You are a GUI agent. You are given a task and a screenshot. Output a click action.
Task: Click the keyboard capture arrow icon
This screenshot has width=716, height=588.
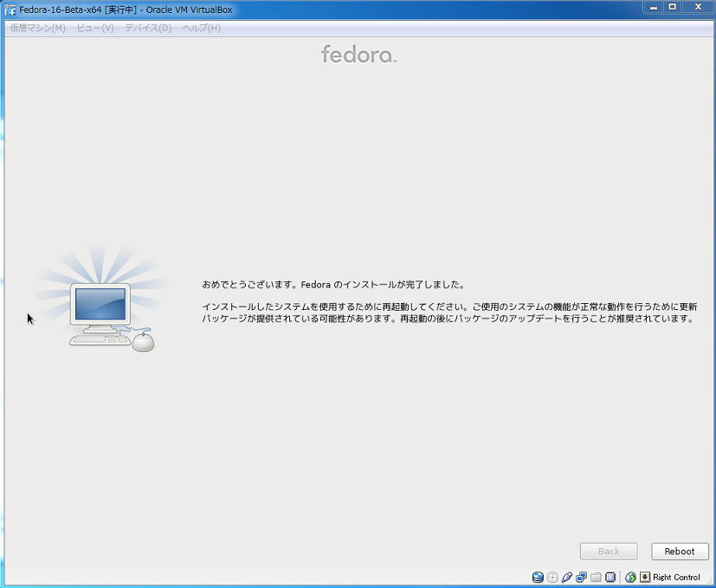644,577
